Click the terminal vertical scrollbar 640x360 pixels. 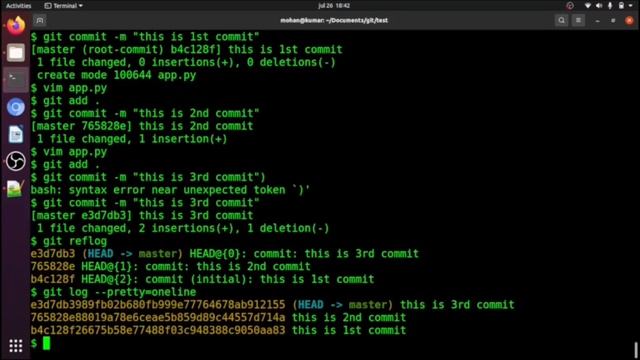[x=636, y=350]
